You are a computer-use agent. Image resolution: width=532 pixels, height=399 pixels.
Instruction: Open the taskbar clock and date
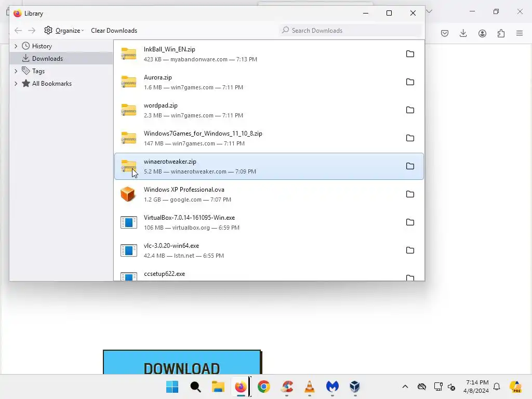tap(476, 387)
